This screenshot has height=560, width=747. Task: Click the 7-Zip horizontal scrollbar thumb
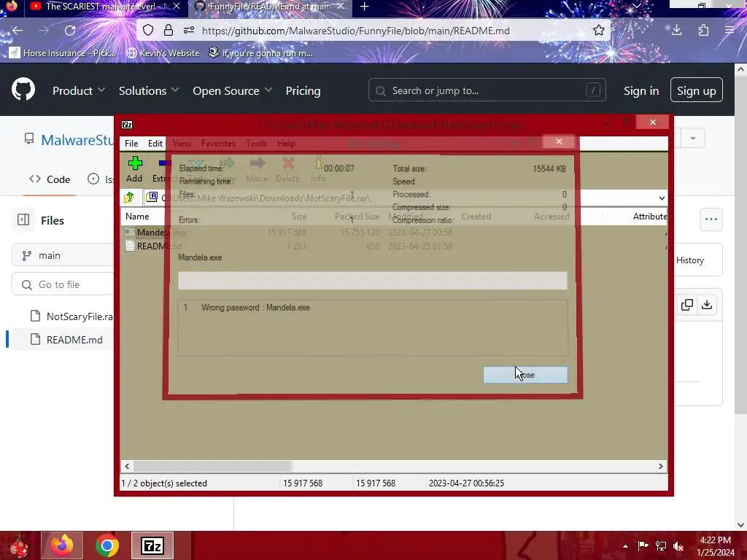212,466
